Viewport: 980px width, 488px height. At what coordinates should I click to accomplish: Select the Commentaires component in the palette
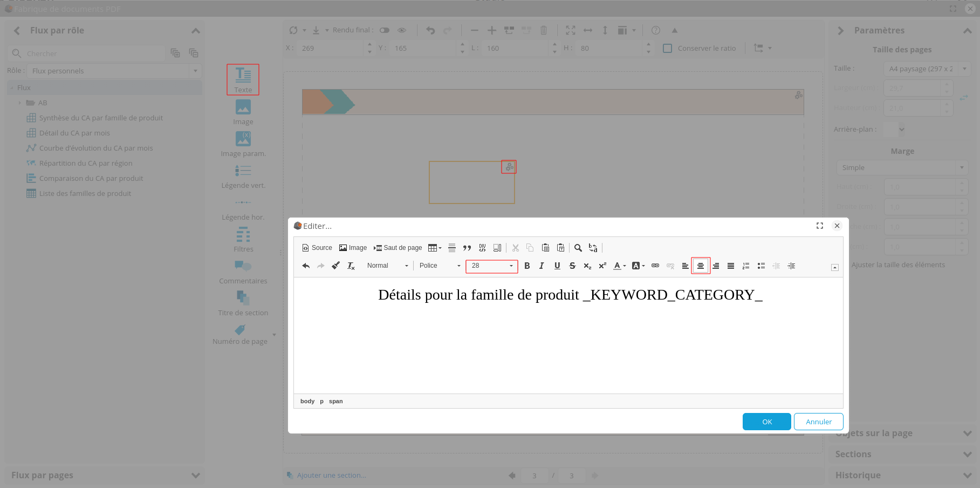click(243, 272)
